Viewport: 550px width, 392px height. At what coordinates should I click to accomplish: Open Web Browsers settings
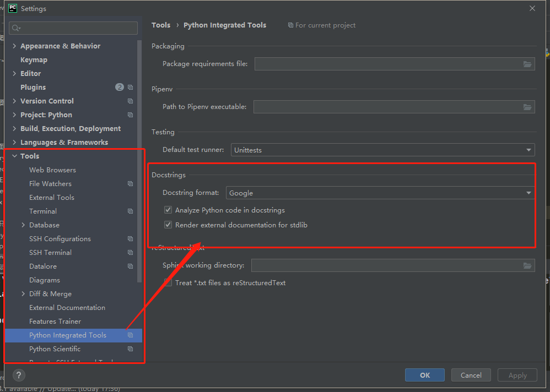52,170
